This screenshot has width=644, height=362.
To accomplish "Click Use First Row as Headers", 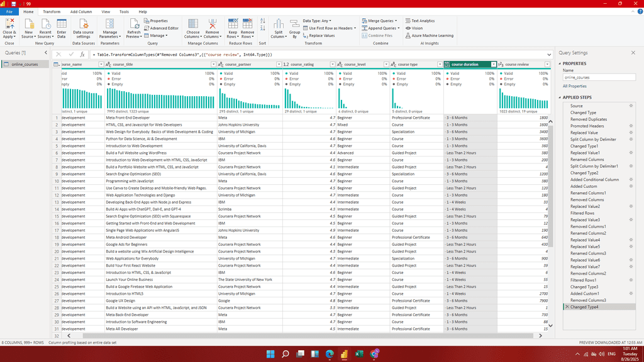I will 330,28.
